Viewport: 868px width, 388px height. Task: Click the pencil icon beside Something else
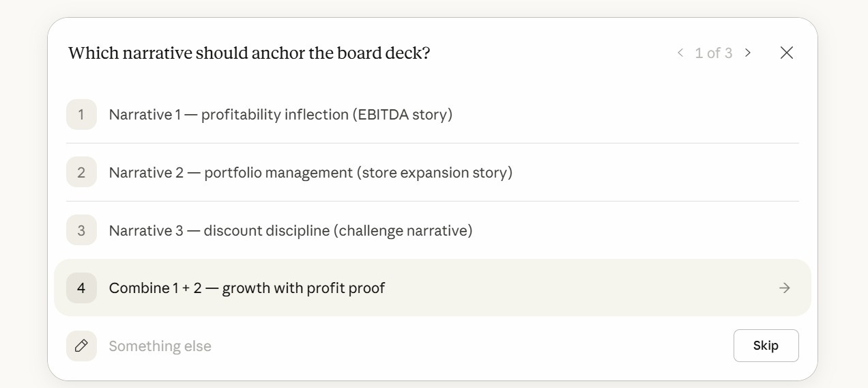tap(81, 346)
